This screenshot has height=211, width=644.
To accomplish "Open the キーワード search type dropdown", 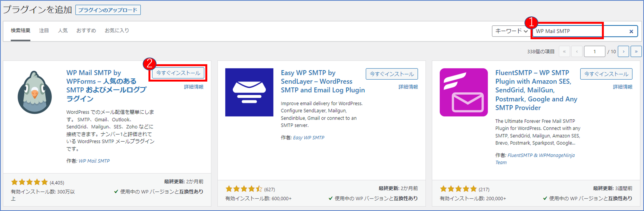I will [x=511, y=31].
